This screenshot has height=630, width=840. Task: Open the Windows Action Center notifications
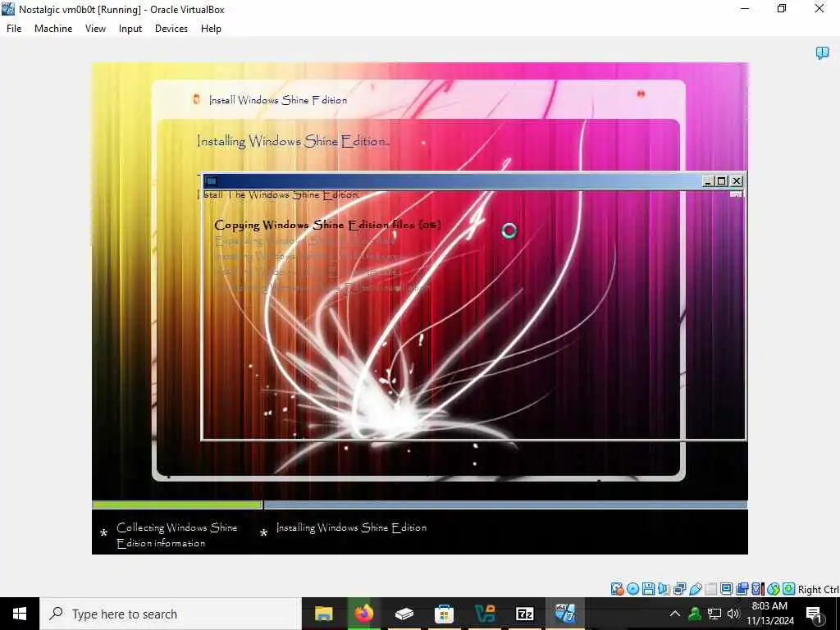click(814, 614)
